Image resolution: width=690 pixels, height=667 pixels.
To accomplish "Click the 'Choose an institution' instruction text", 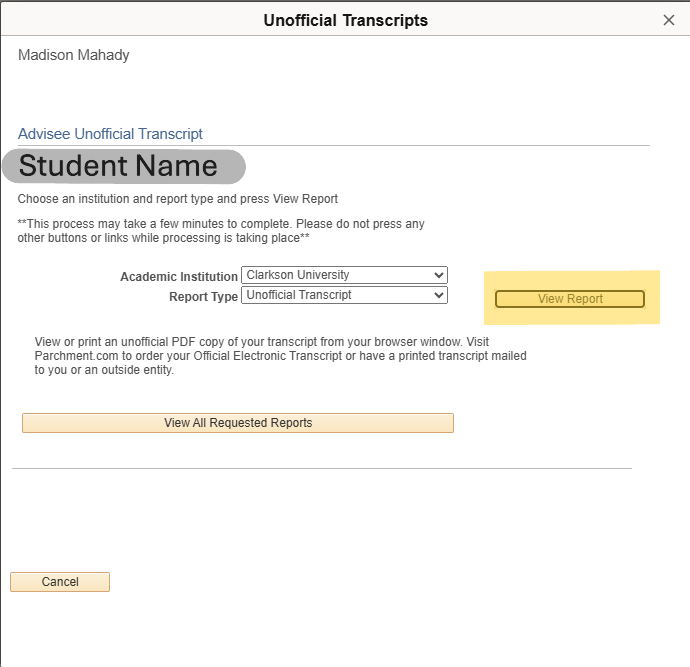I will click(x=178, y=199).
